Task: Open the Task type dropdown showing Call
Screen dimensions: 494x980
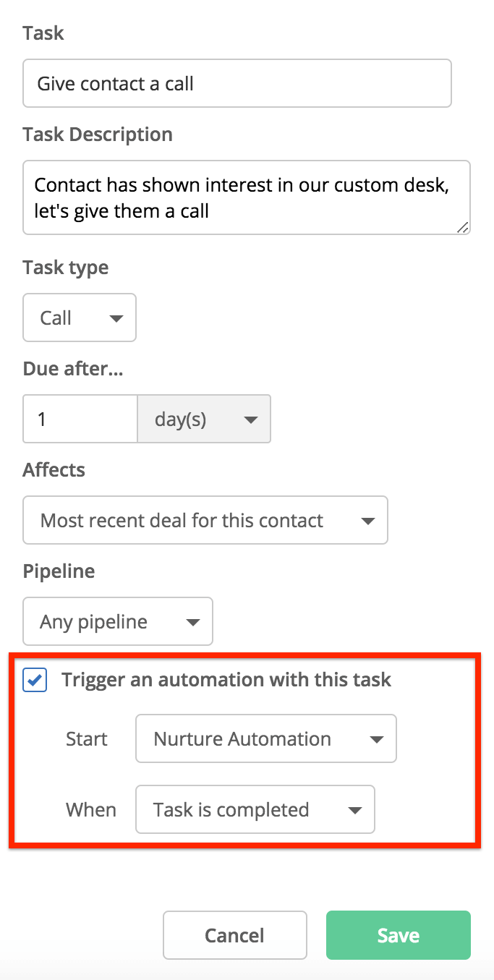Action: [80, 318]
